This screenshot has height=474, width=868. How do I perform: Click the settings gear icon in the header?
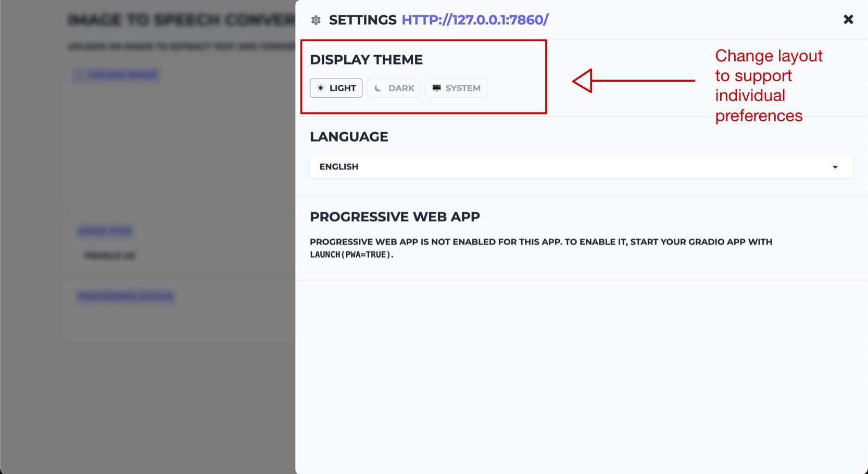pyautogui.click(x=316, y=20)
